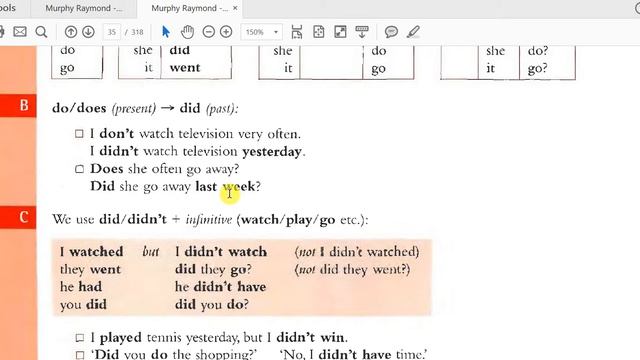The image size is (640, 360).
Task: Click the page number field showing 35
Action: pos(111,32)
